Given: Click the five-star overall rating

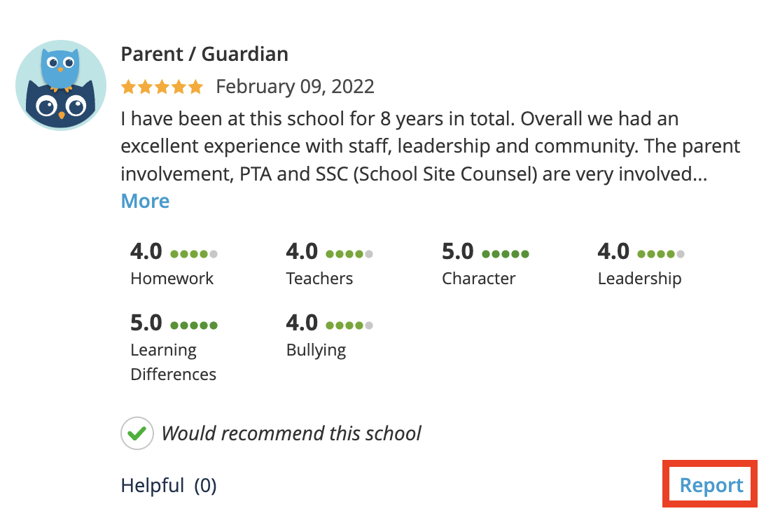Looking at the screenshot, I should click(x=162, y=87).
